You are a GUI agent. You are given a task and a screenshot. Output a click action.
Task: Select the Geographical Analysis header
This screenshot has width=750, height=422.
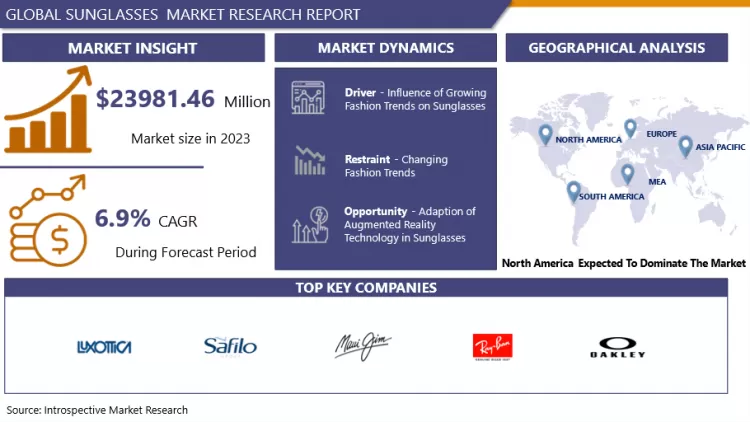pyautogui.click(x=617, y=48)
